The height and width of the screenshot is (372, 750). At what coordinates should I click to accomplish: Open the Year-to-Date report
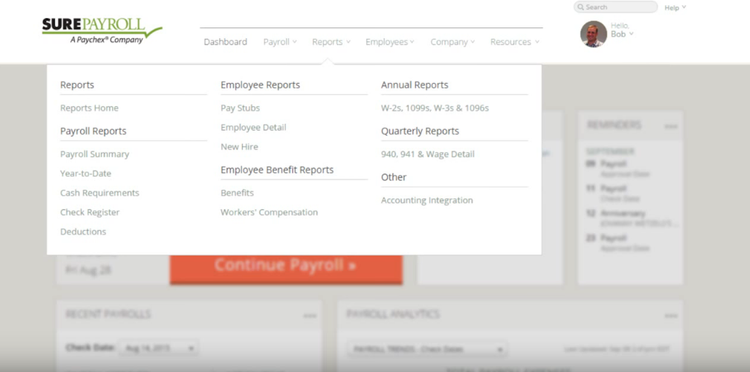click(86, 174)
